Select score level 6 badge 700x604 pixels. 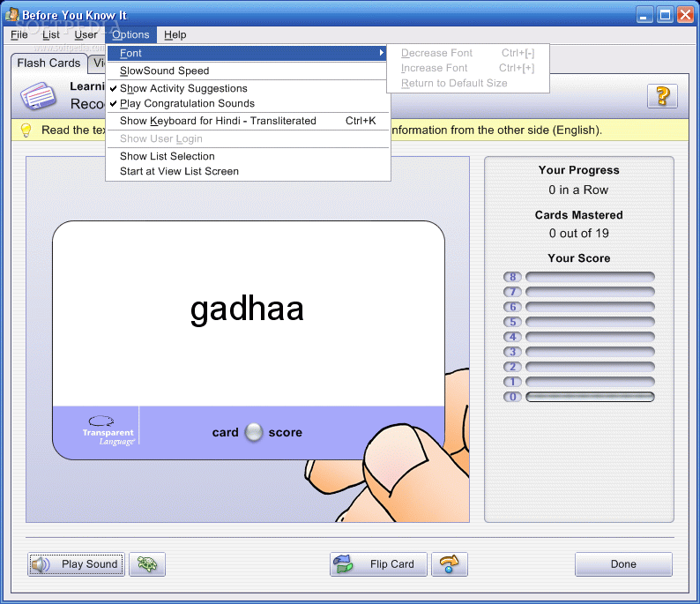pos(512,307)
